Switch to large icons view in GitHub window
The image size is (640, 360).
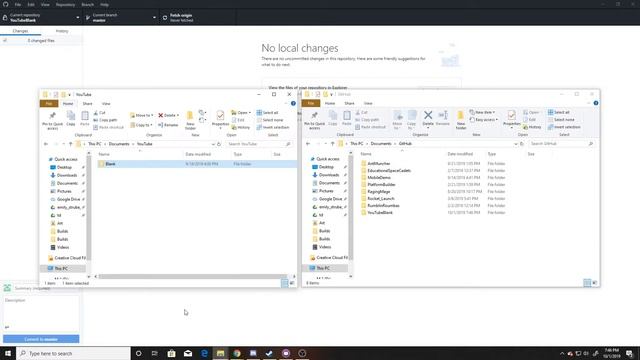[594, 283]
